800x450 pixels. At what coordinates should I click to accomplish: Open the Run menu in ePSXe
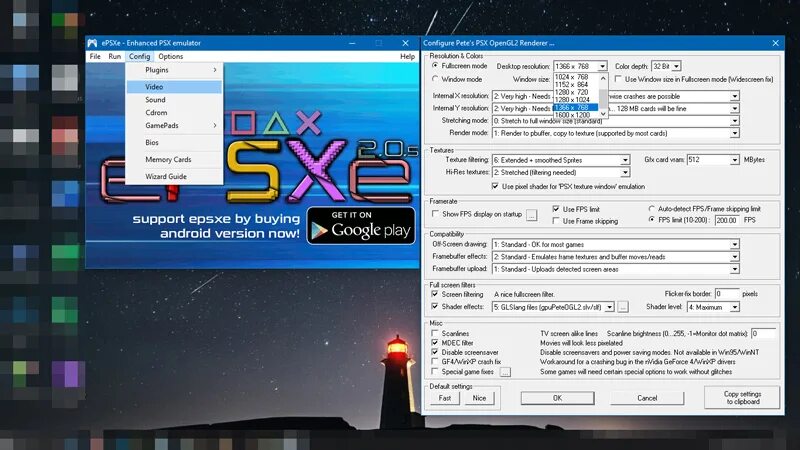coord(114,57)
